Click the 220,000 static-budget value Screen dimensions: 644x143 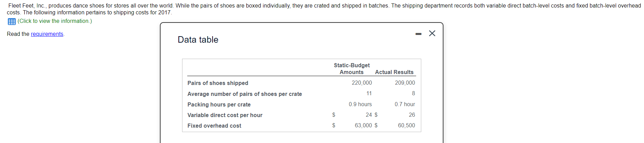361,83
